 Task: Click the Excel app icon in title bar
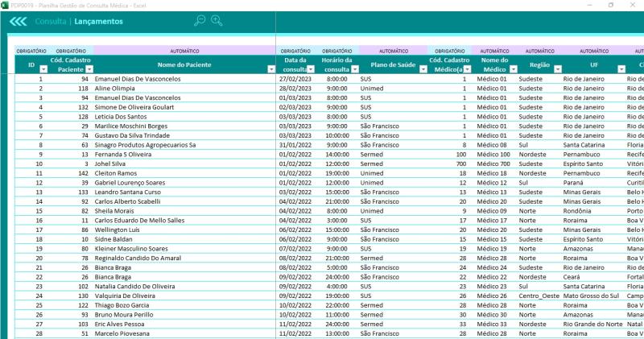[5, 5]
